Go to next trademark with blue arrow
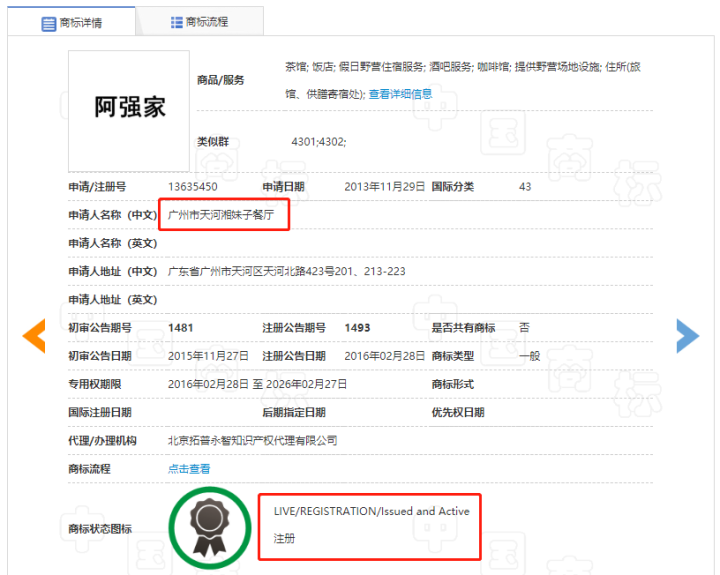This screenshot has width=720, height=575. [687, 336]
